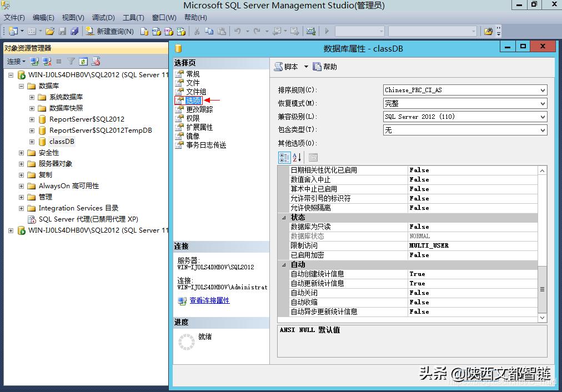Select the 常规 page in dialog
562x392 pixels.
tap(193, 74)
